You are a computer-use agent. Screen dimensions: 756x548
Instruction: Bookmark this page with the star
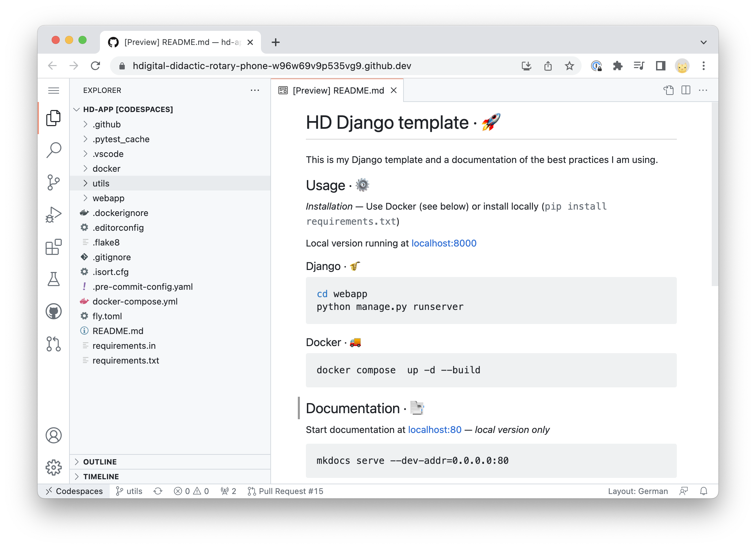[x=570, y=66]
